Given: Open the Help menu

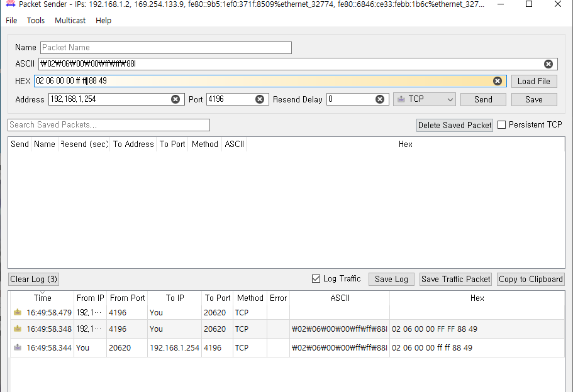Looking at the screenshot, I should point(103,21).
